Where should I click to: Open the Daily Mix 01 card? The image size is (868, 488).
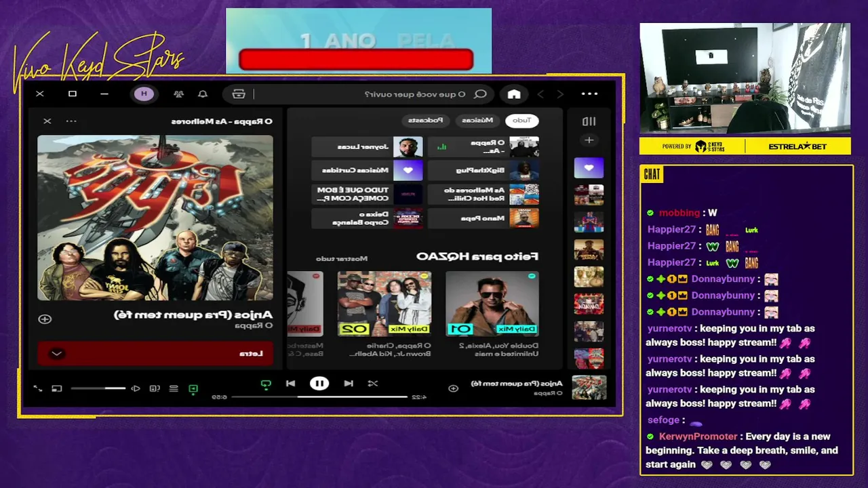pos(492,314)
